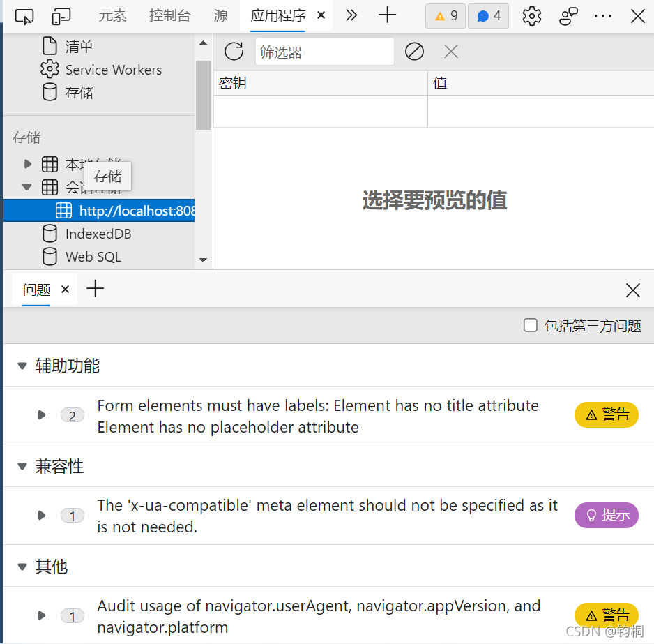Switch to the 元素 tab
The width and height of the screenshot is (654, 644).
click(113, 16)
